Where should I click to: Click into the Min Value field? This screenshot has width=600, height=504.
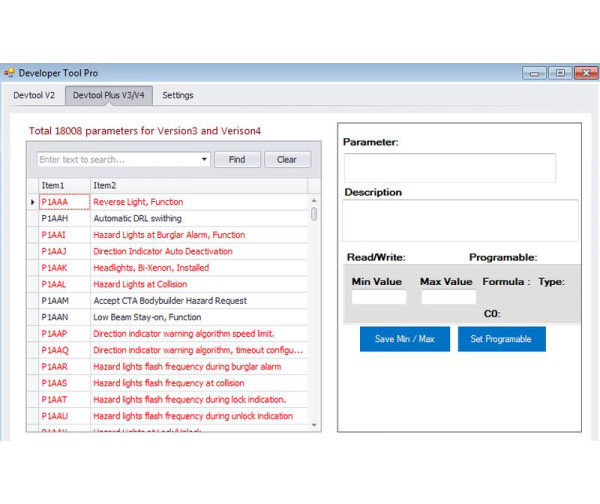tap(379, 297)
